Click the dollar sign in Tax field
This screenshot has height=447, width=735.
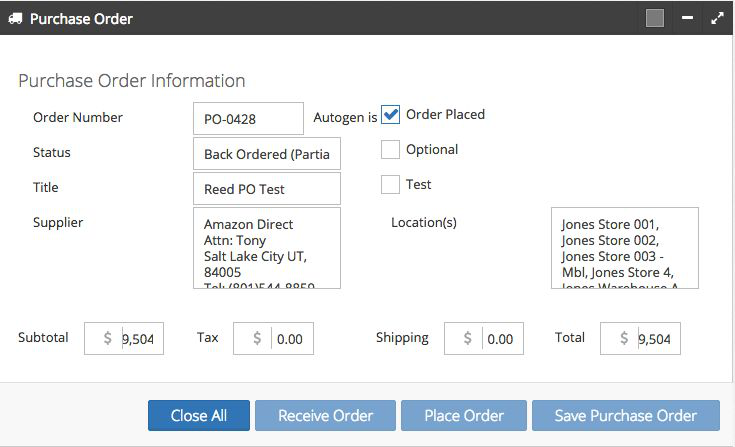pos(257,338)
